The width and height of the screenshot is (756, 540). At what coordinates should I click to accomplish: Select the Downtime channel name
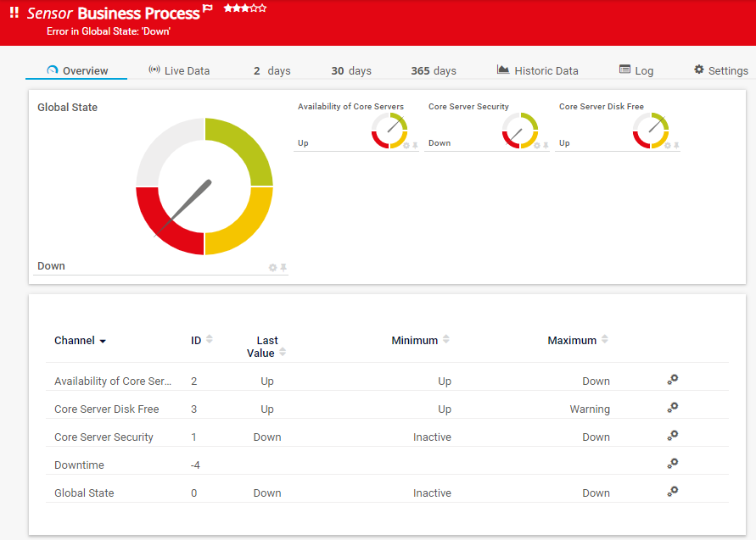click(79, 465)
